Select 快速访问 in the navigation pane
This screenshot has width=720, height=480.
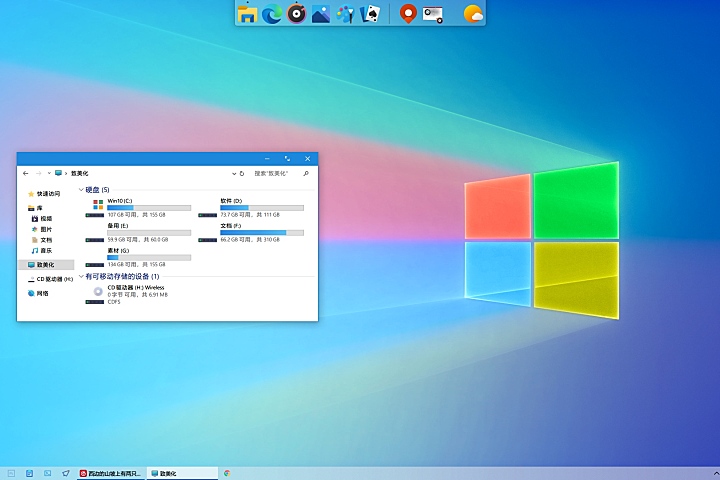44,194
